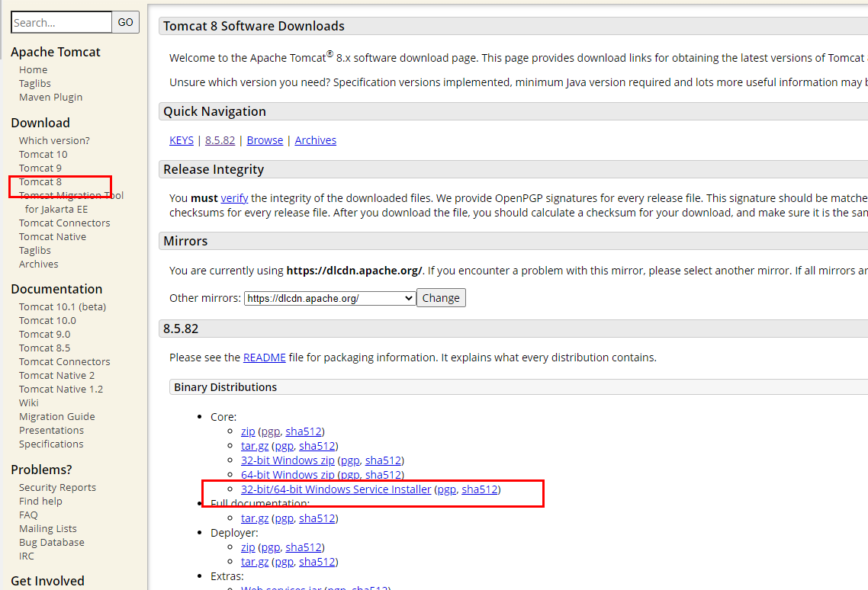
Task: Open Tomcat 9.0 documentation
Action: (x=45, y=335)
